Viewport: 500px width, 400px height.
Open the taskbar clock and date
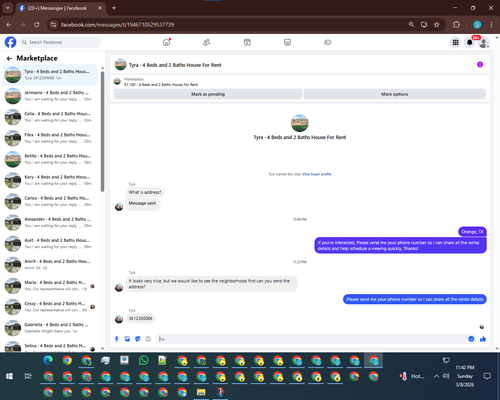(x=465, y=376)
